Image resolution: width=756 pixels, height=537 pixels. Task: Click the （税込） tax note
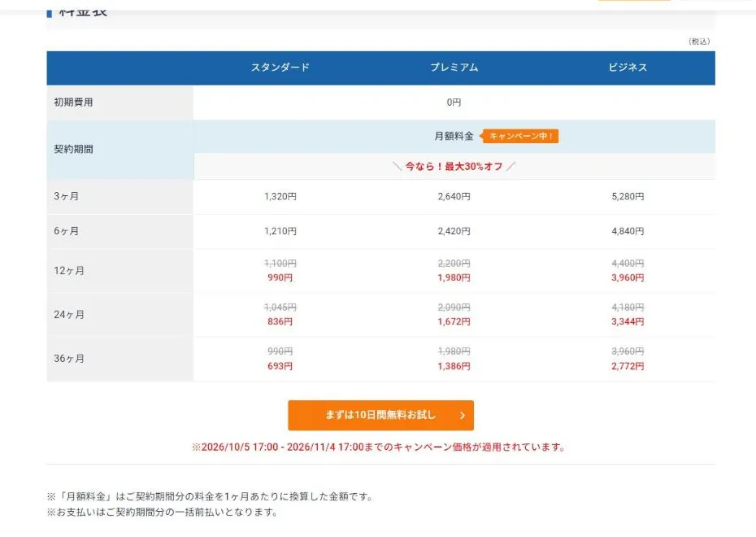click(x=699, y=41)
